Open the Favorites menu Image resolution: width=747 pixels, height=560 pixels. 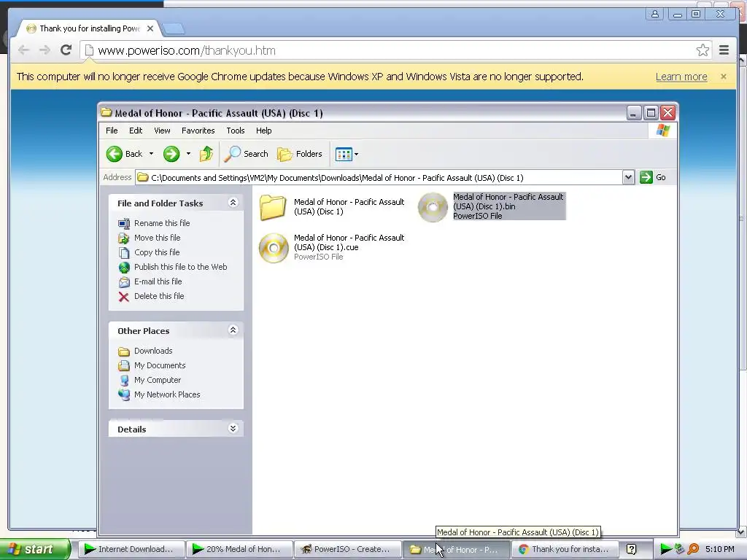tap(198, 131)
